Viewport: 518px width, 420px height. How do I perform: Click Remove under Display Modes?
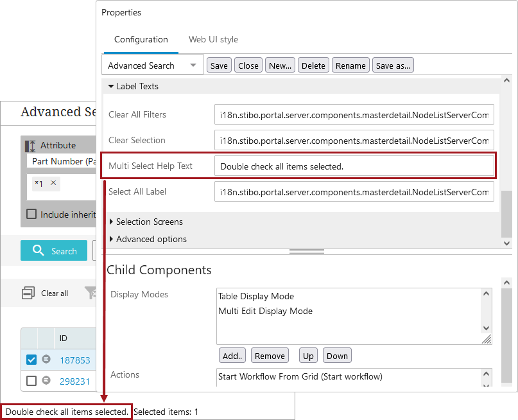270,356
